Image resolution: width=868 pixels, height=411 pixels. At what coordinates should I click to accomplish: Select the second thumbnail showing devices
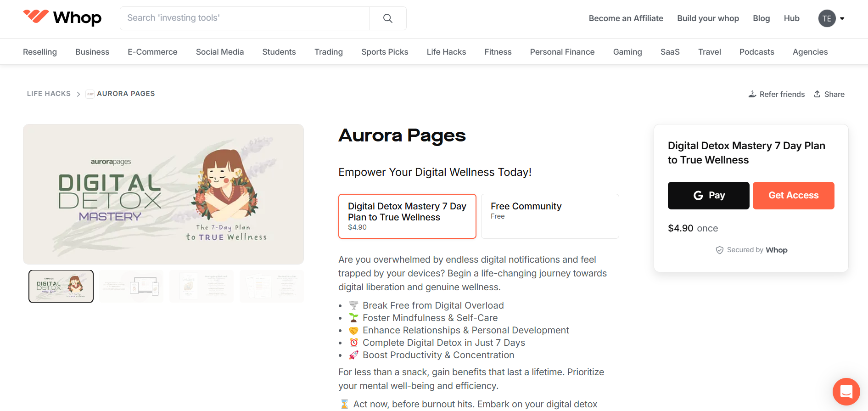click(131, 286)
